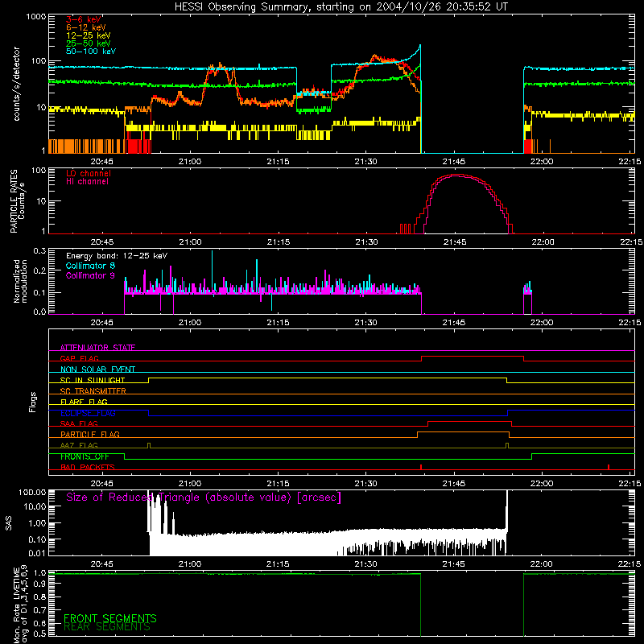Click the particle rates peak curve
Image resolution: width=644 pixels, height=644 pixels.
456,175
